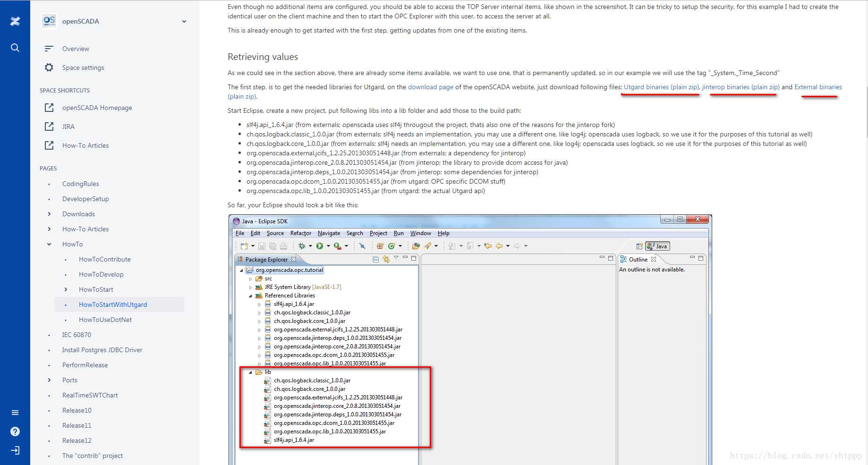Click Eclipse New file toolbar icon
Image resolution: width=868 pixels, height=465 pixels.
[244, 246]
